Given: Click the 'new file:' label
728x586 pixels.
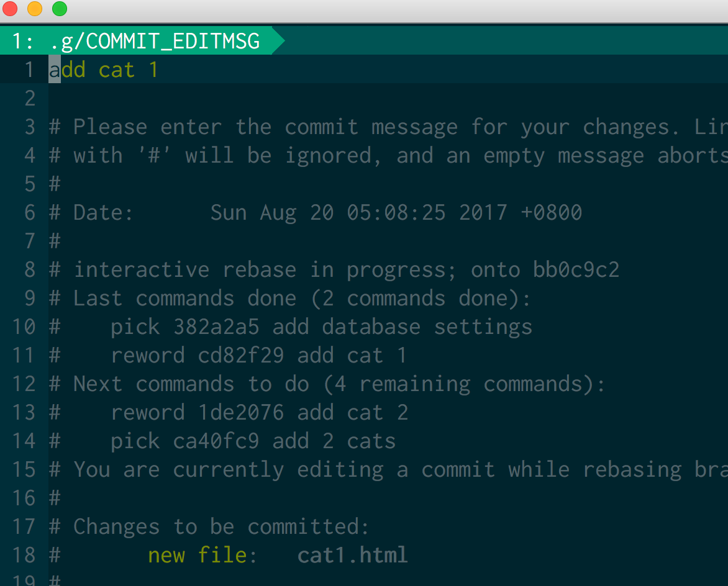Looking at the screenshot, I should tap(203, 555).
